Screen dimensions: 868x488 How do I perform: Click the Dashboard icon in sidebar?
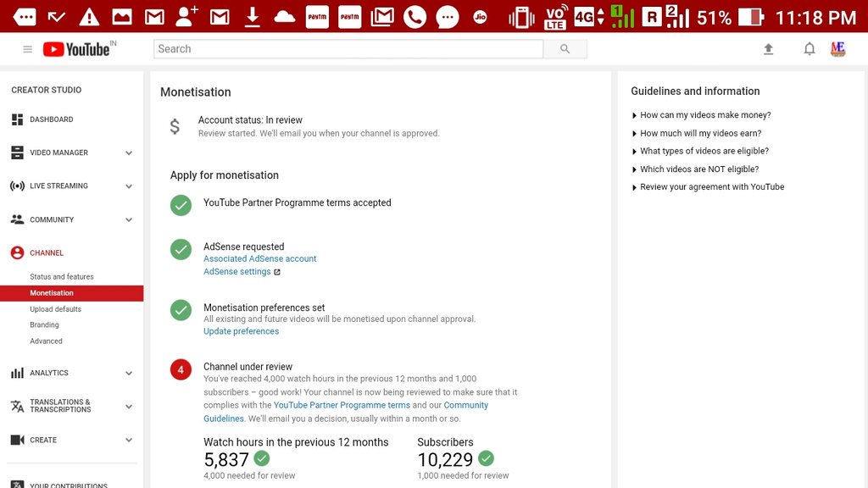click(x=17, y=119)
